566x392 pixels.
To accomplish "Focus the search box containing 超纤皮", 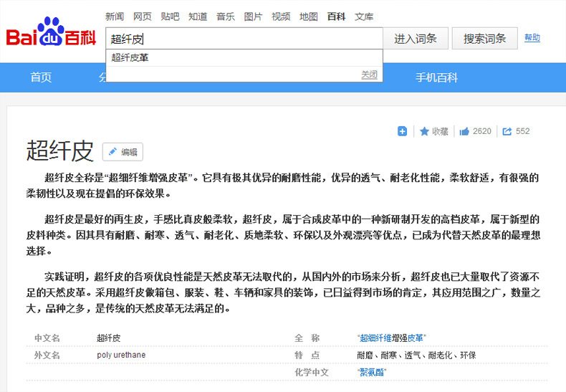I will point(244,38).
